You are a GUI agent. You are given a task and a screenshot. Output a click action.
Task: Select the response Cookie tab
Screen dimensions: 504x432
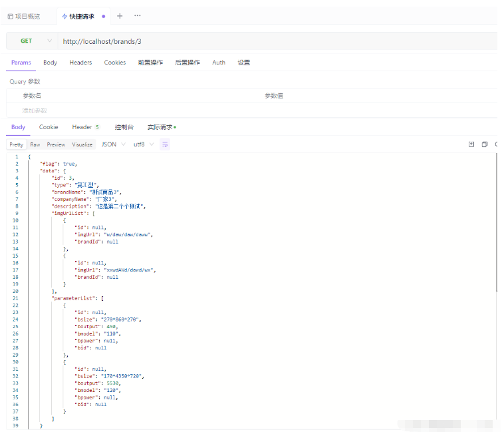point(49,127)
